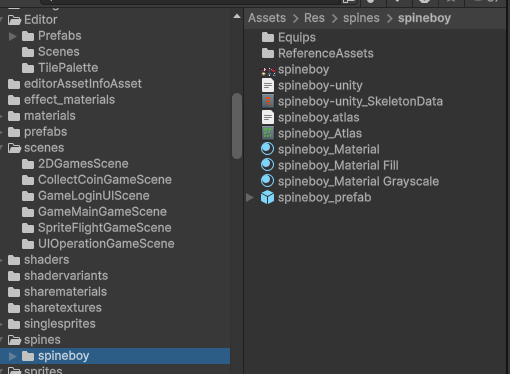Click the spineboy.atlas file name

(x=319, y=117)
